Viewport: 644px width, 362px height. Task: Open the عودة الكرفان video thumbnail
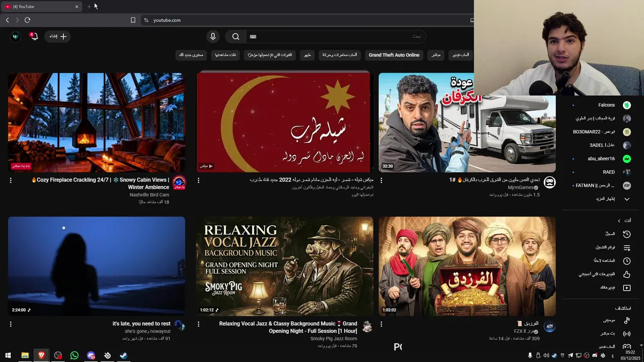pos(467,122)
